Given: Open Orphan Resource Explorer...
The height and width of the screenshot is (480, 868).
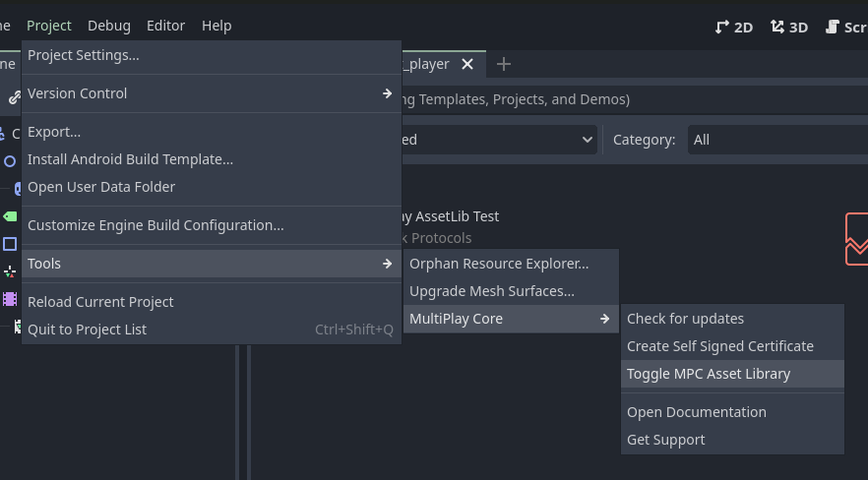Looking at the screenshot, I should click(x=511, y=264).
